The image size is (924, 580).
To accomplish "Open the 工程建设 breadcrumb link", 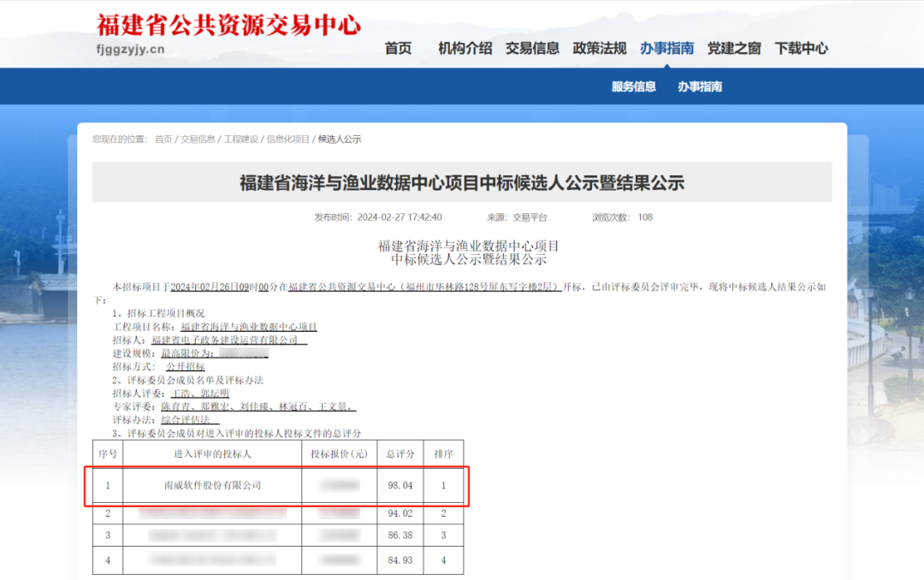I will [240, 139].
